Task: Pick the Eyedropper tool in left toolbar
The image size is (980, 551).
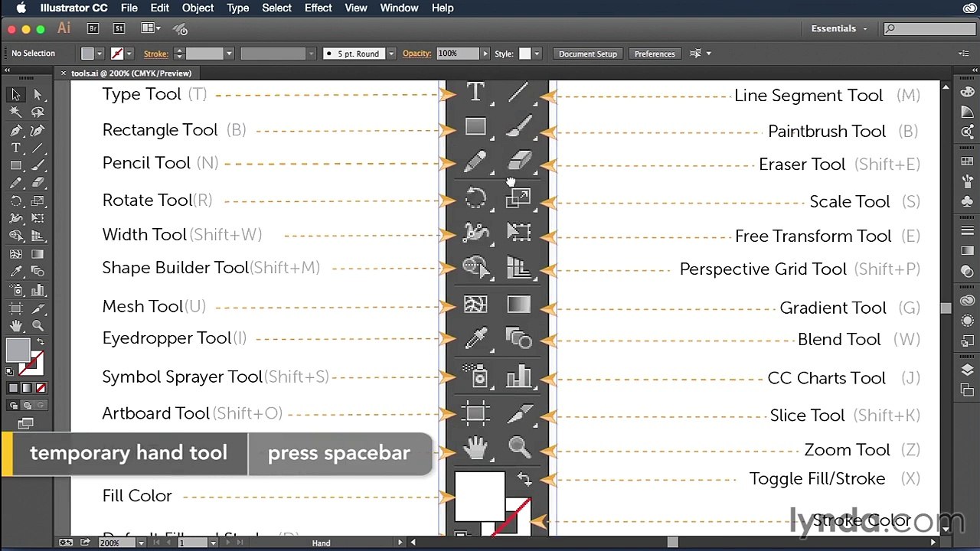Action: 15,272
